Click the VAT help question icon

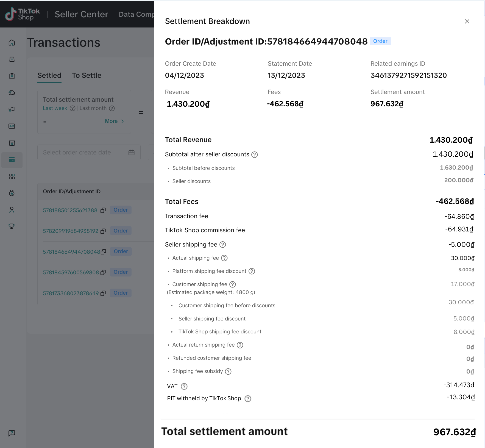pos(184,386)
